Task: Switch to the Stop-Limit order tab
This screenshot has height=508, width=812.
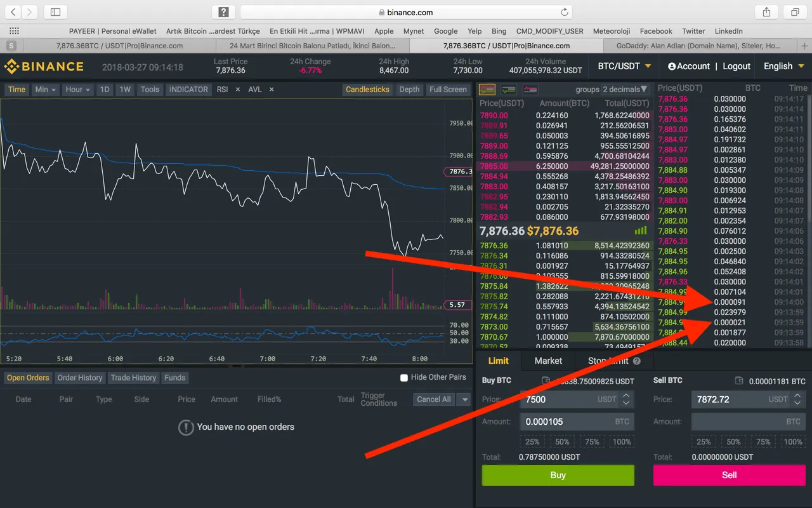Action: [613, 361]
